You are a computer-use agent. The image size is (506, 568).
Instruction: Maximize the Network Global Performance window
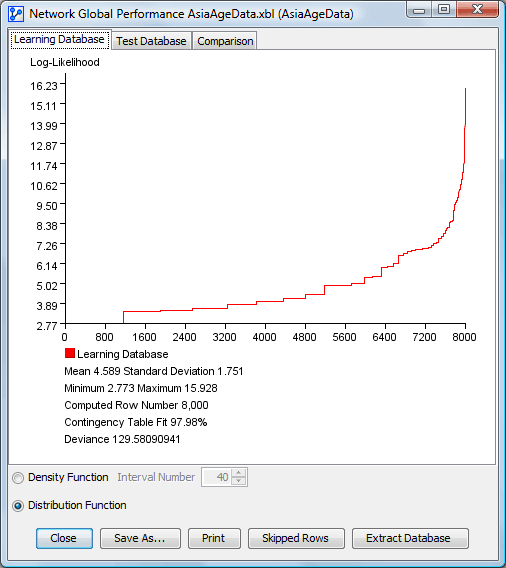[444, 10]
